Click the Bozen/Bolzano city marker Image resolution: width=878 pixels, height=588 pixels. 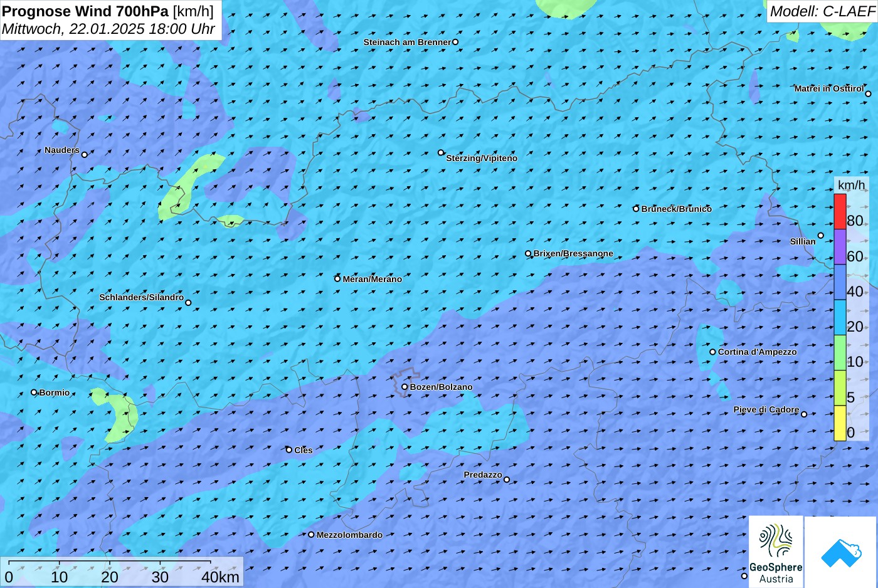tap(405, 387)
